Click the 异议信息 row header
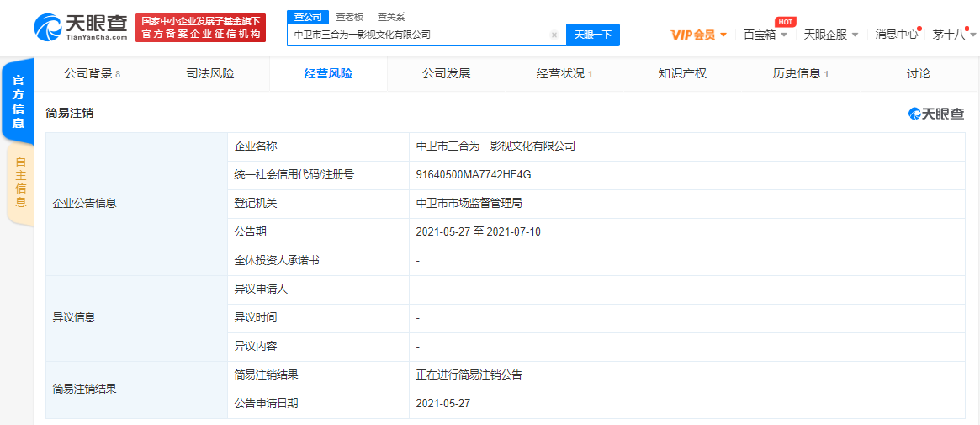This screenshot has height=425, width=980. (74, 317)
